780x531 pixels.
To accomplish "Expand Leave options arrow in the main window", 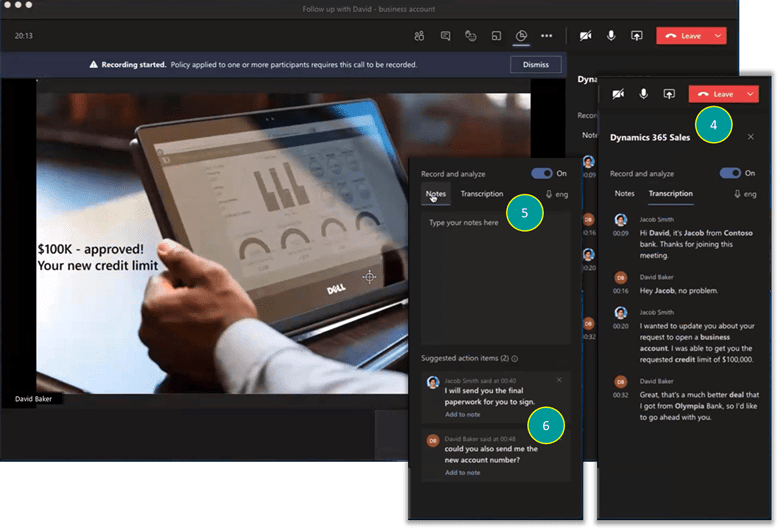I will point(718,36).
